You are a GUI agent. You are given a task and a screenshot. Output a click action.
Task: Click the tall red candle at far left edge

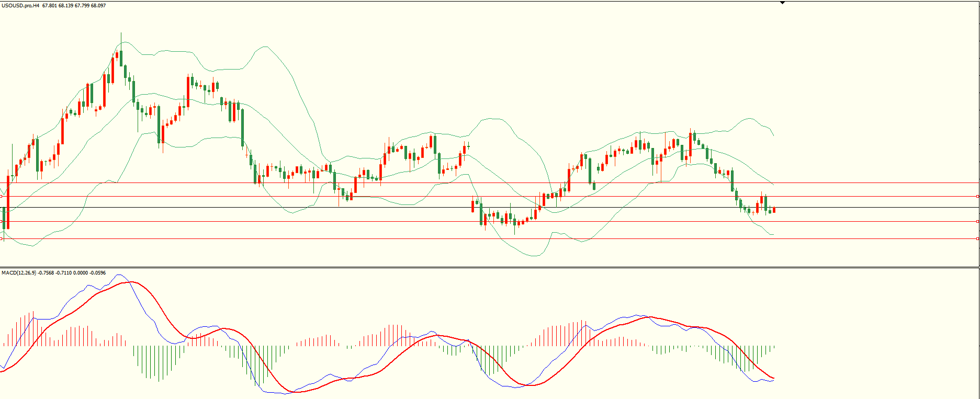[8, 203]
